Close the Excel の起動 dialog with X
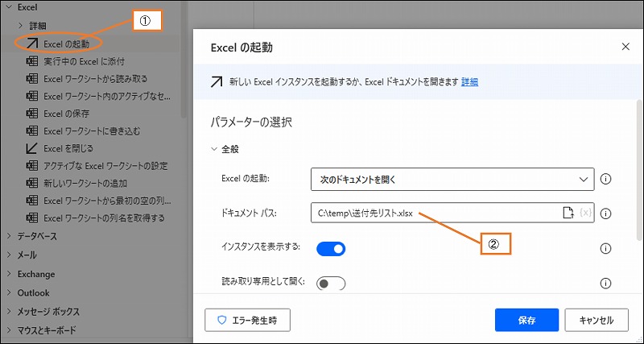Viewport: 644px width, 344px height. 625,47
